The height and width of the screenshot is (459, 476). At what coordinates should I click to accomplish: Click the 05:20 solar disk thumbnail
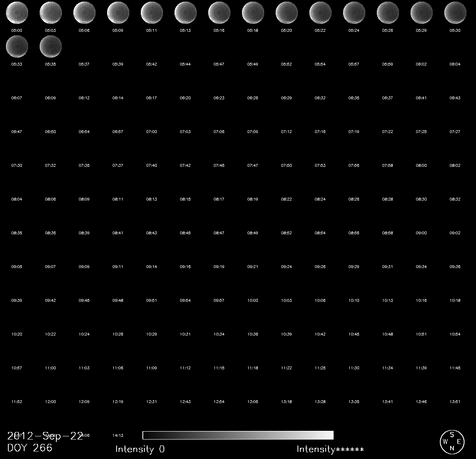click(x=287, y=13)
